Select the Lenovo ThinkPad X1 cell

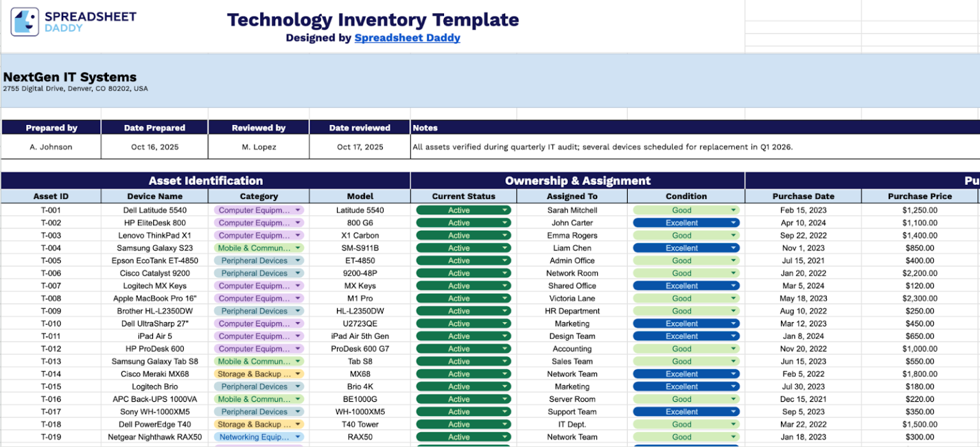point(154,235)
